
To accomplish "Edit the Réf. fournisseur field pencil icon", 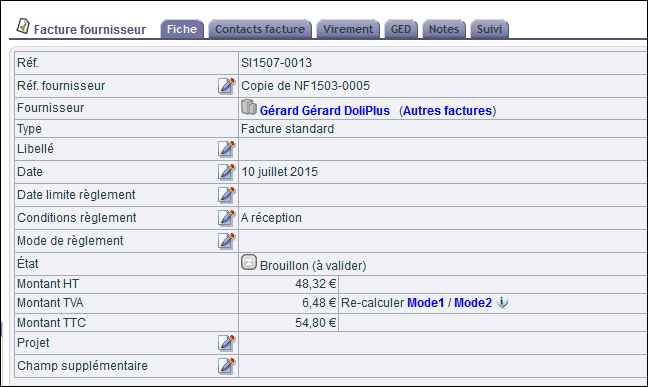I will 226,86.
